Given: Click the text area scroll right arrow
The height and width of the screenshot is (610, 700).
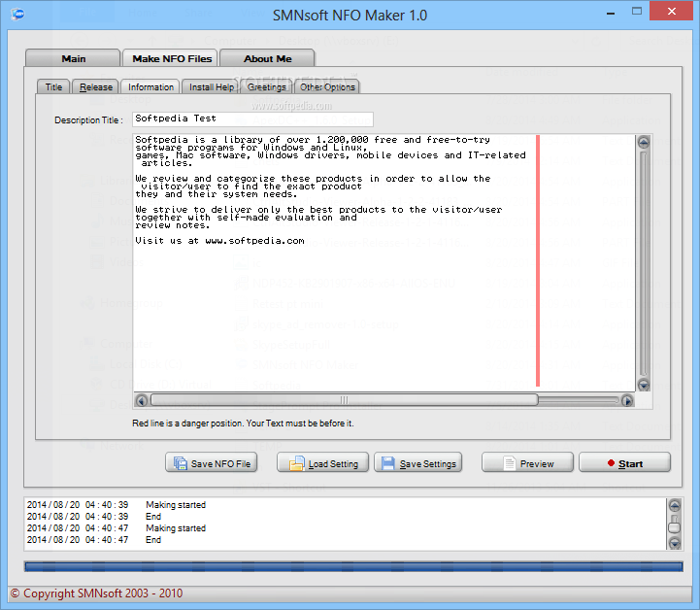Looking at the screenshot, I should point(627,400).
